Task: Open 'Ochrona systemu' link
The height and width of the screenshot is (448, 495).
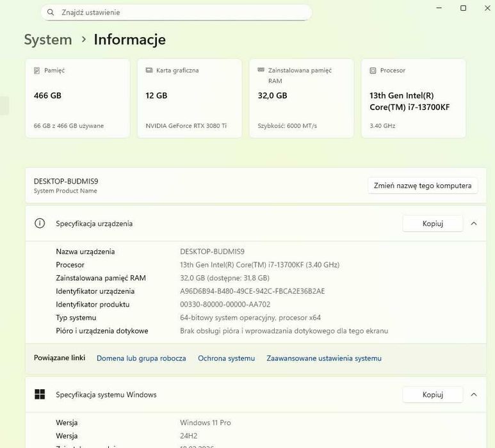Action: pos(226,358)
